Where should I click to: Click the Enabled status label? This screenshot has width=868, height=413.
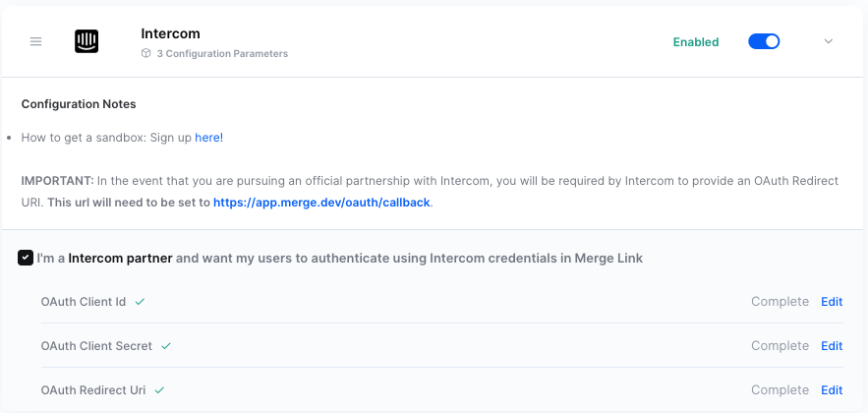tap(695, 42)
